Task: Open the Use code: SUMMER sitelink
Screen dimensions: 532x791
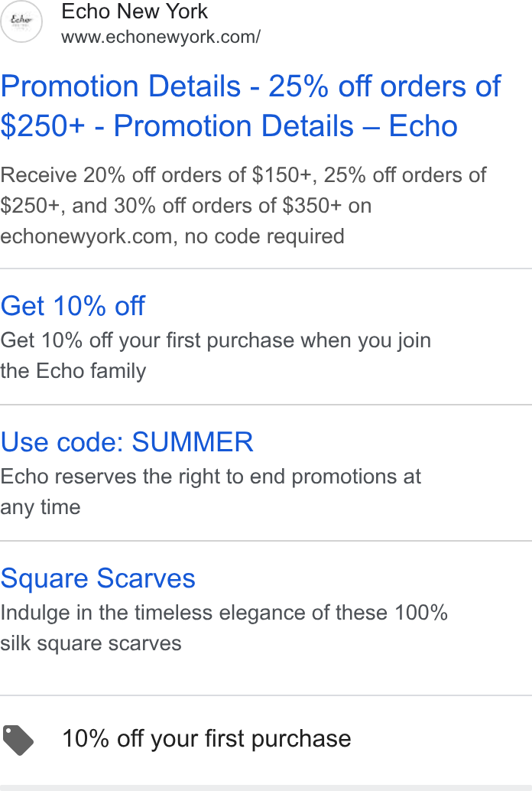Action: coord(127,442)
